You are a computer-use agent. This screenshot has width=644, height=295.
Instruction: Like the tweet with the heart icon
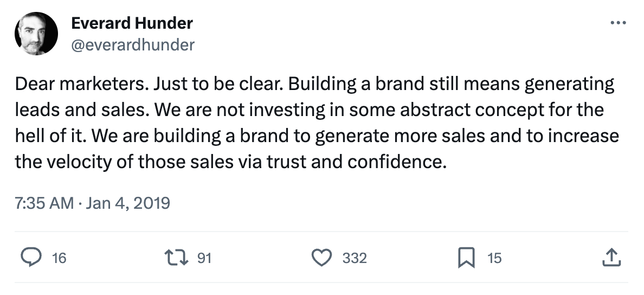click(324, 258)
